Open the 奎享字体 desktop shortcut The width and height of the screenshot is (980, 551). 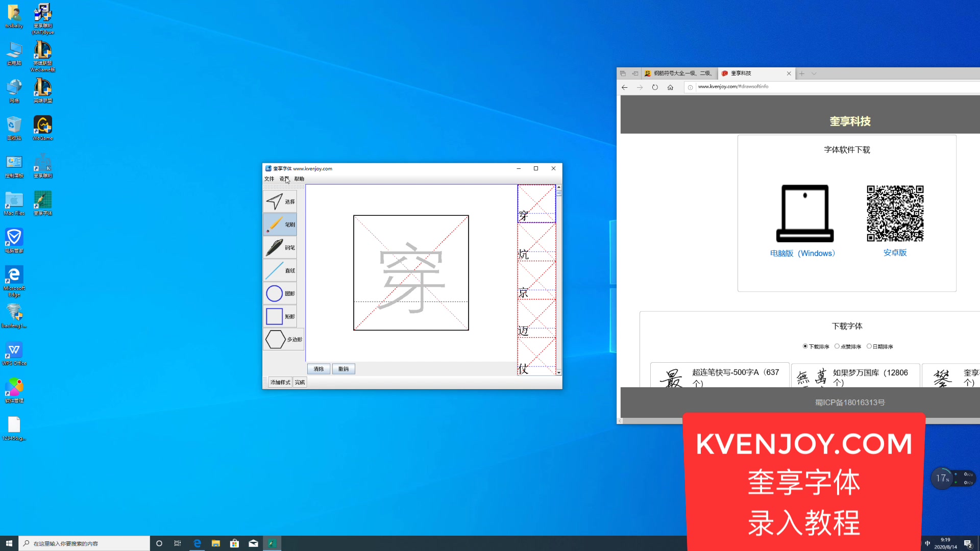coord(43,203)
